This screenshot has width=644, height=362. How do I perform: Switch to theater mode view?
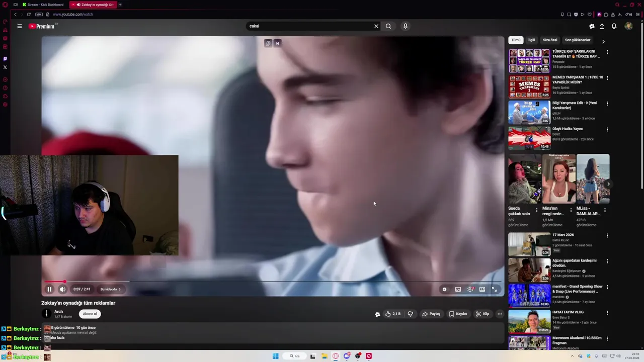[482, 289]
